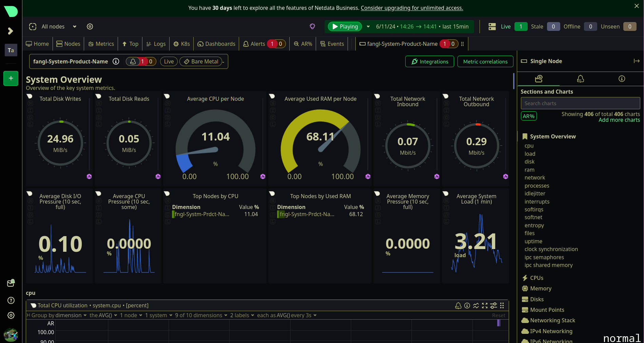This screenshot has width=644, height=343.
Task: Toggle the AR% filter in charts panel
Action: point(528,116)
